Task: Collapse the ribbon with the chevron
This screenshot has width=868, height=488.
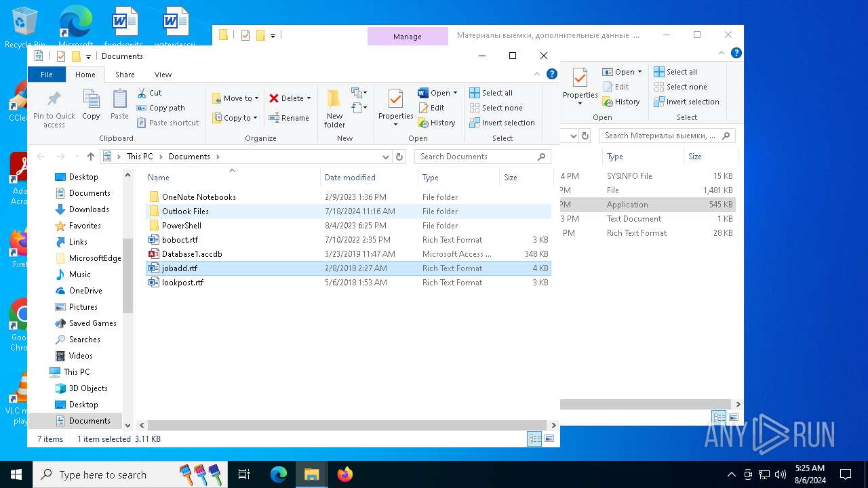Action: click(x=538, y=75)
